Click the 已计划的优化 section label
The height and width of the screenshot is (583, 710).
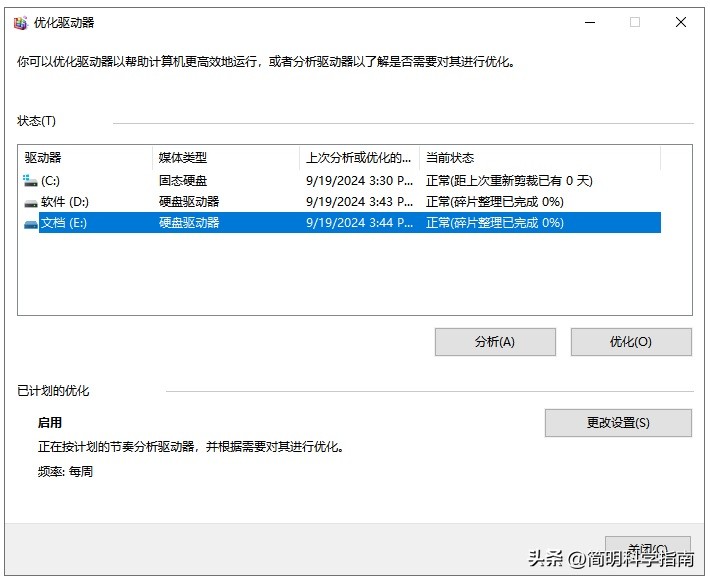53,391
